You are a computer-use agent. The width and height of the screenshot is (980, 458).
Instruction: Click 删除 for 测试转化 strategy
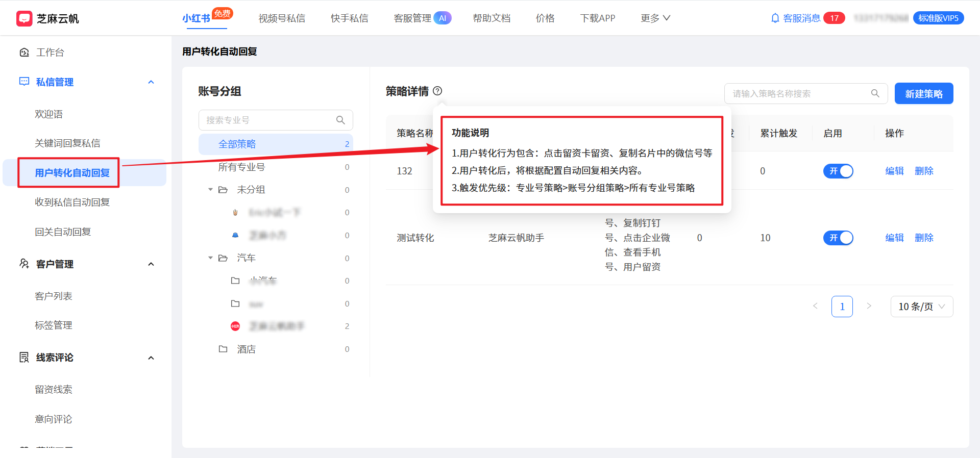point(924,238)
